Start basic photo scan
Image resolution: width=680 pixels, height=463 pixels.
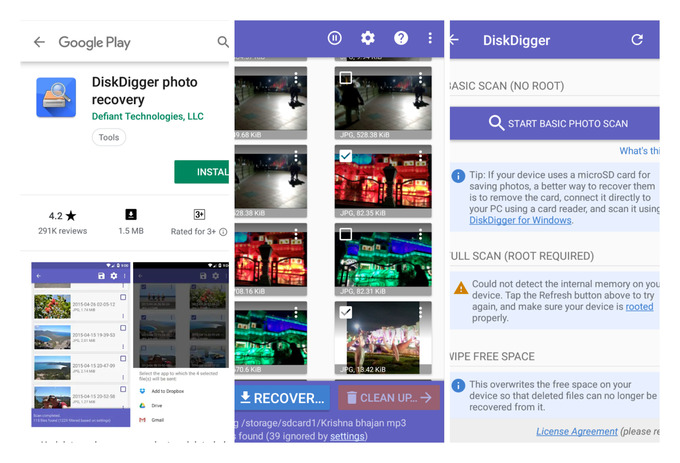tap(555, 123)
